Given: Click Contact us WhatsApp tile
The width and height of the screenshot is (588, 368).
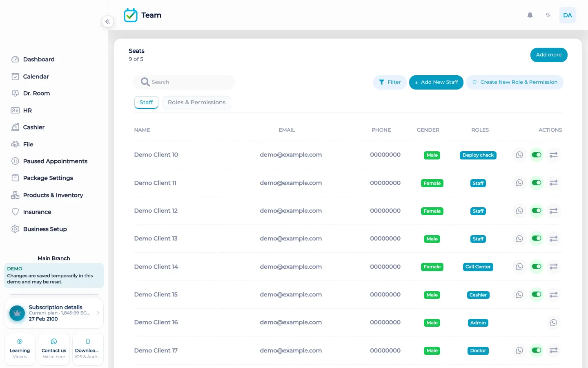Looking at the screenshot, I should [x=54, y=349].
